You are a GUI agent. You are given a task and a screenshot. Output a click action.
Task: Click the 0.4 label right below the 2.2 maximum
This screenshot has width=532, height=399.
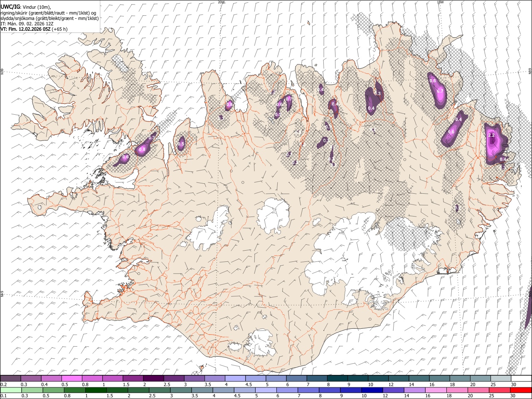[x=503, y=159]
